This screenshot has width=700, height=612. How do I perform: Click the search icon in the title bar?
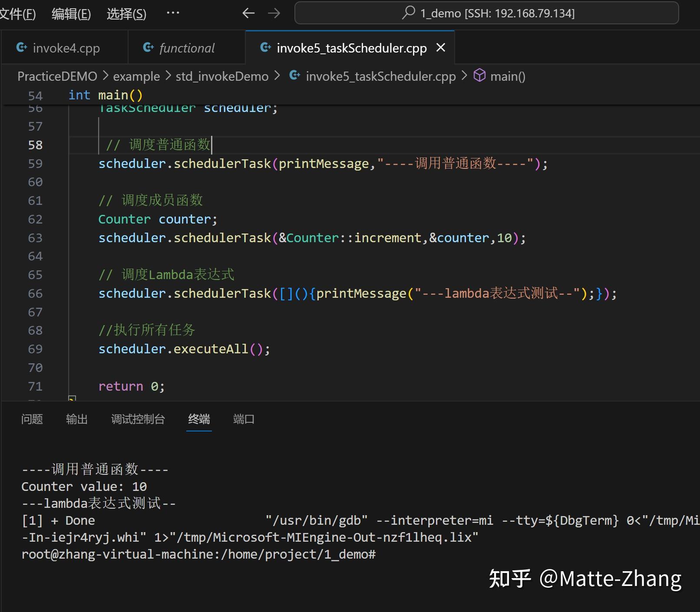pos(408,13)
